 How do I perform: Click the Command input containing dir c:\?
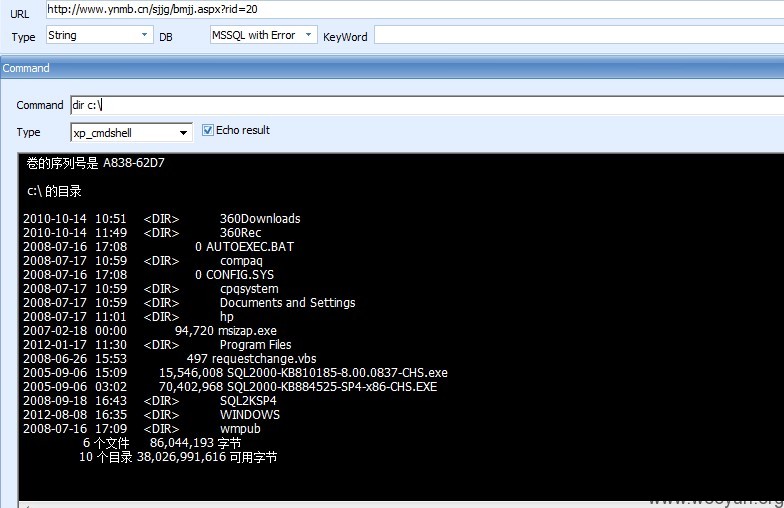(427, 105)
